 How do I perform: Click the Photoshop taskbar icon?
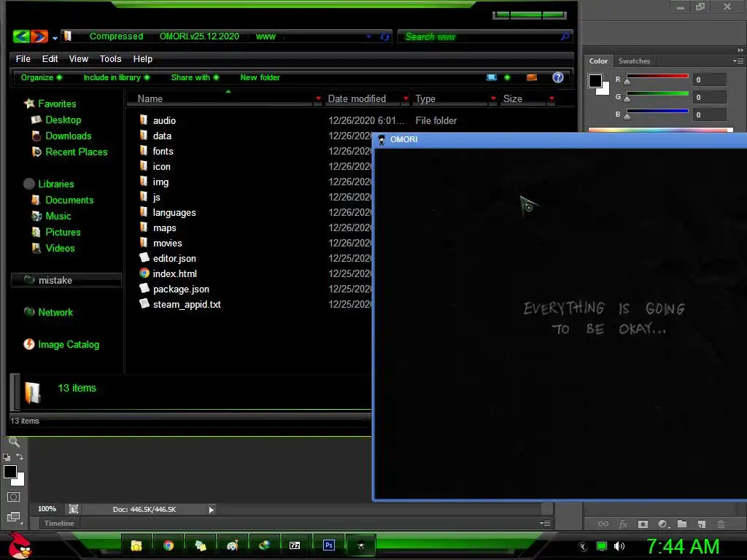(x=328, y=545)
